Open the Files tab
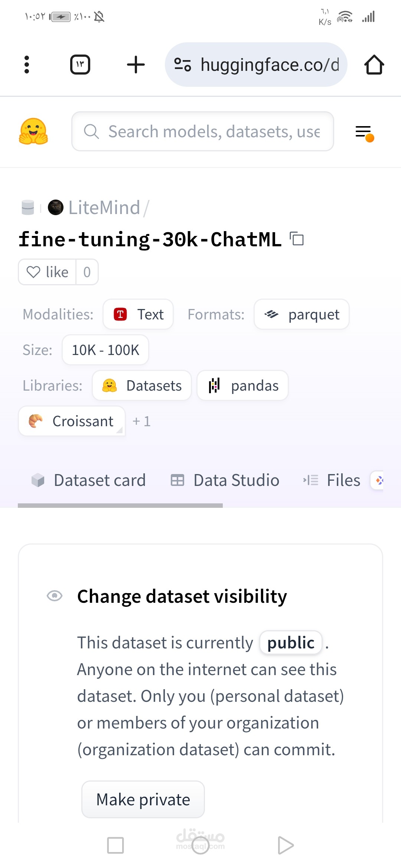 pyautogui.click(x=332, y=480)
